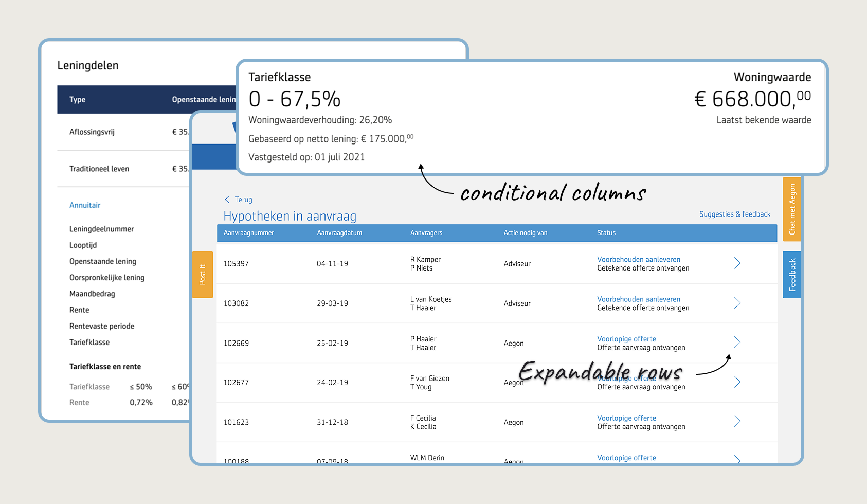Click chevron on application 102677 row
This screenshot has height=504, width=867.
click(737, 382)
